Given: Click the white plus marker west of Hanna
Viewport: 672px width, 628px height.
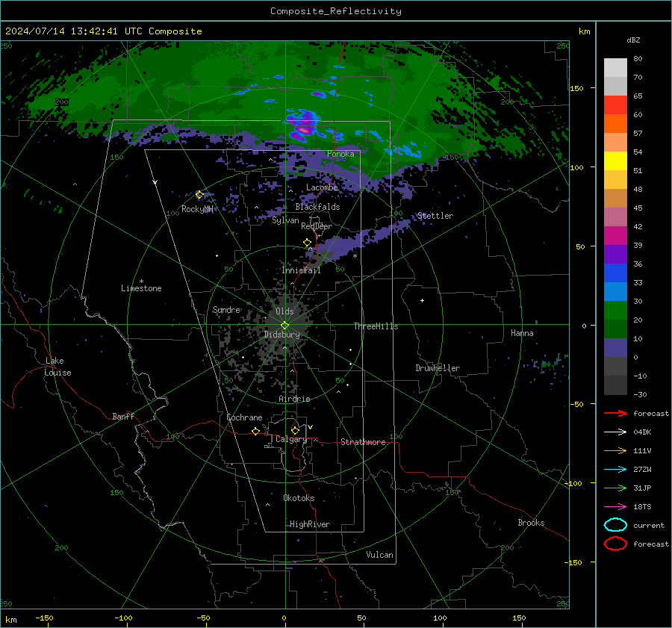Looking at the screenshot, I should [422, 300].
